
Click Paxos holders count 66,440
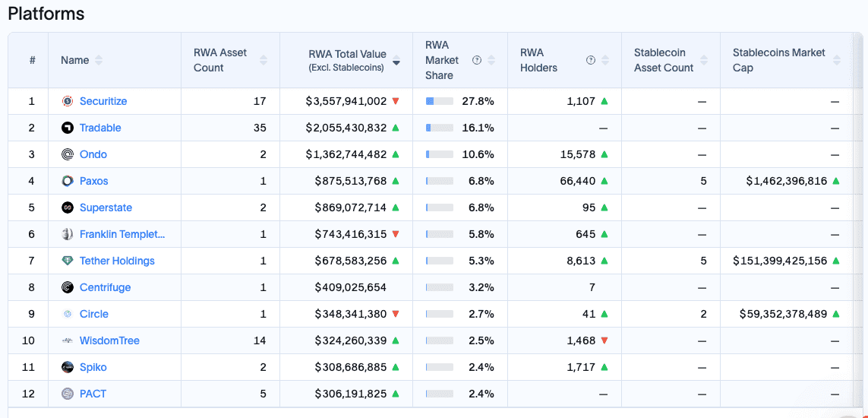coord(578,181)
